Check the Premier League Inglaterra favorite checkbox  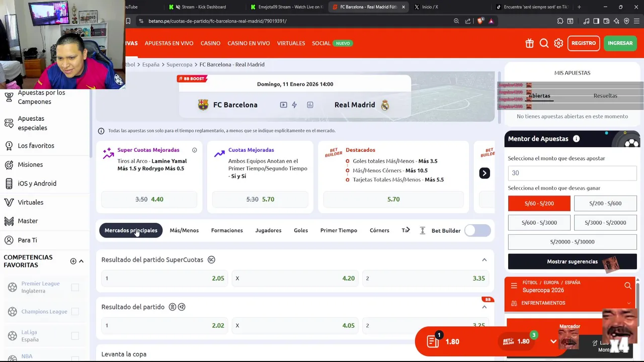coord(75,287)
